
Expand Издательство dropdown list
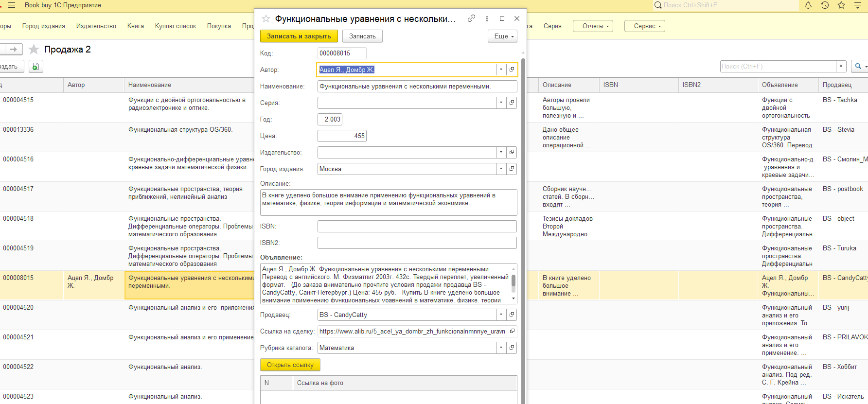(x=501, y=152)
